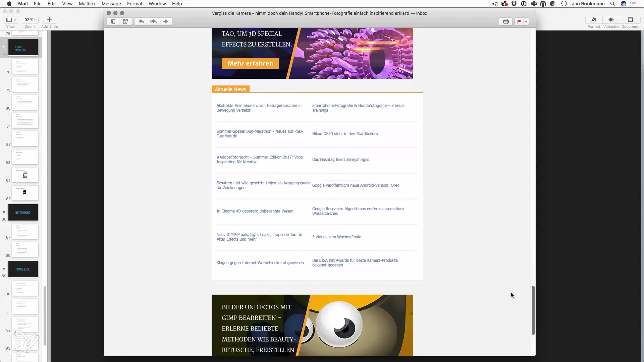Image resolution: width=644 pixels, height=362 pixels.
Task: Forward the email message
Action: coord(165,21)
